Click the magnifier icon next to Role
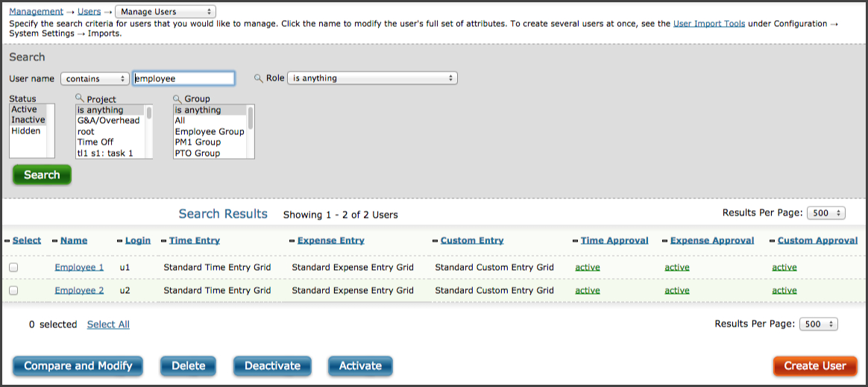The image size is (868, 387). point(258,78)
